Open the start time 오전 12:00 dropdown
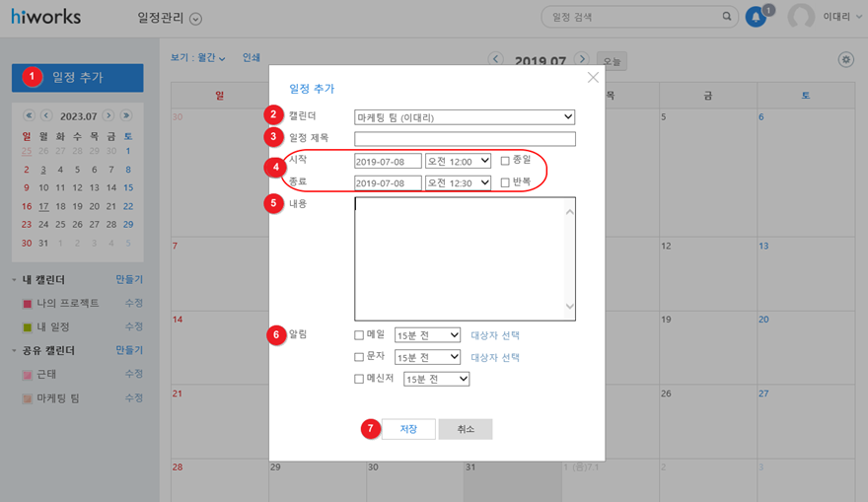 click(x=458, y=160)
